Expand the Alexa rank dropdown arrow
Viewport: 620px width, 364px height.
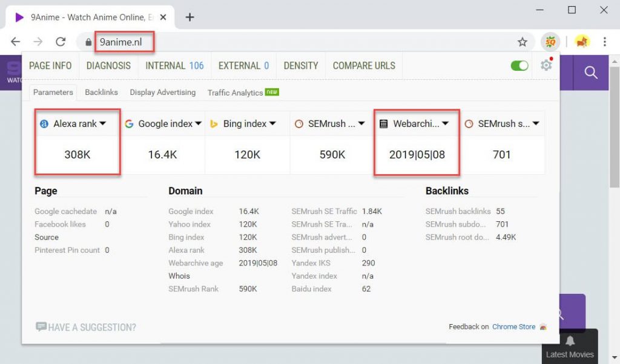coord(103,123)
